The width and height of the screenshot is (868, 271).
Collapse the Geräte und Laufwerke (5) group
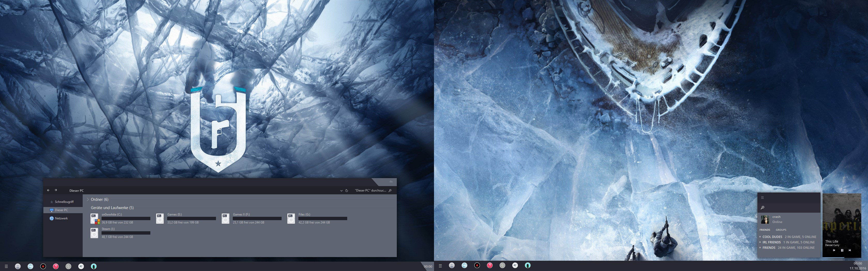(112, 208)
